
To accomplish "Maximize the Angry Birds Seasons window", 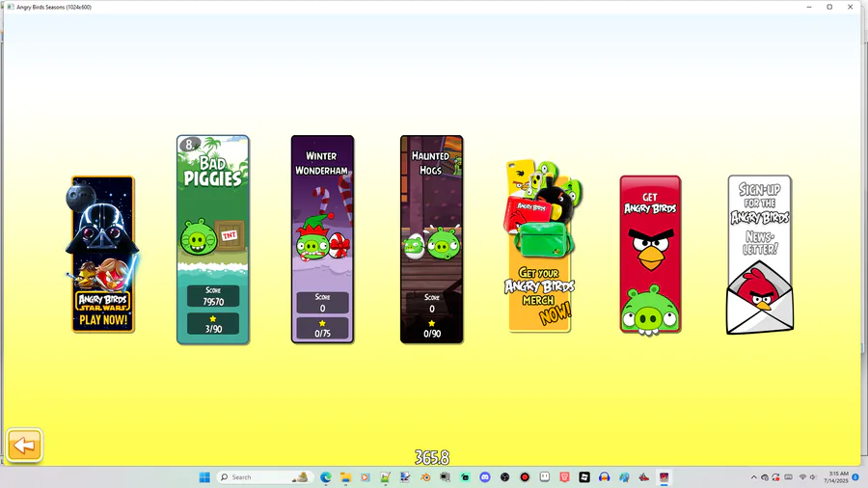I will coord(829,7).
